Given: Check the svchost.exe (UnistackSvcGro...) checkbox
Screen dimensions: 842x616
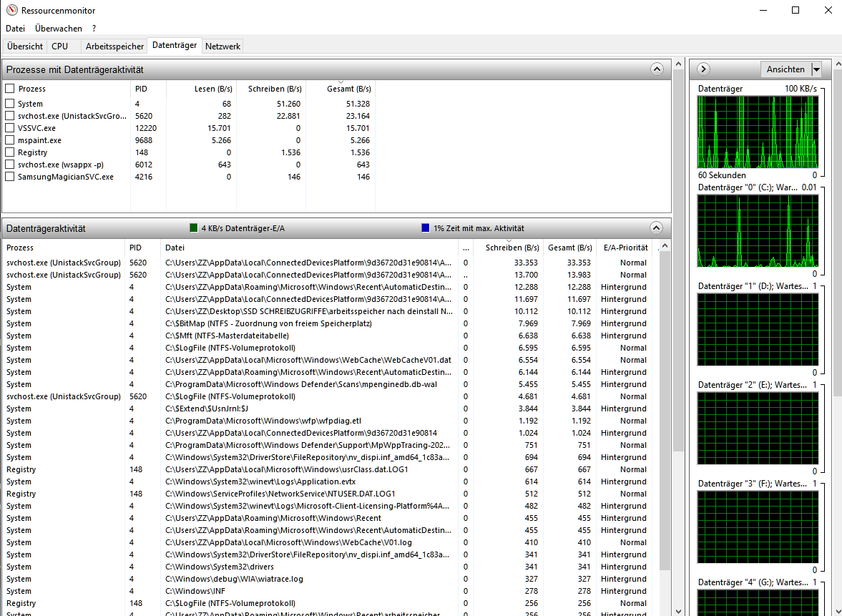Looking at the screenshot, I should (10, 116).
